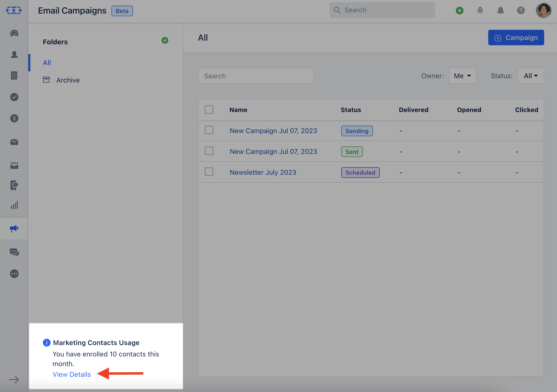Open the inbox tray icon in sidebar

14,166
